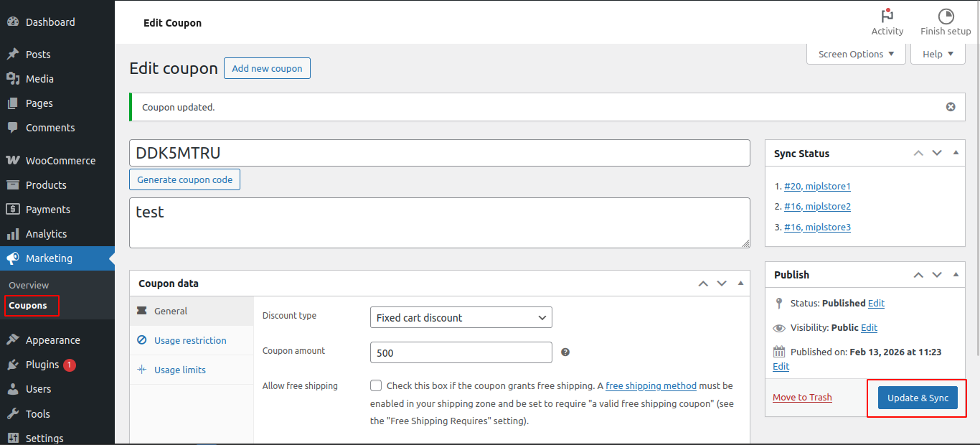The width and height of the screenshot is (980, 445).
Task: Click the Analytics bar chart icon
Action: 12,234
